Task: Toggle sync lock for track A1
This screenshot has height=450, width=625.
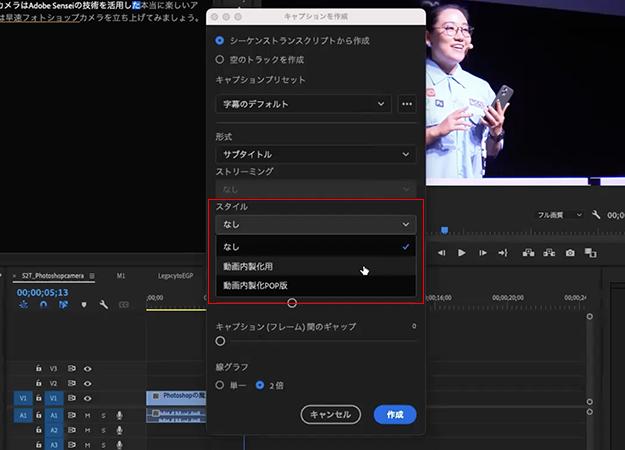Action: tap(72, 415)
